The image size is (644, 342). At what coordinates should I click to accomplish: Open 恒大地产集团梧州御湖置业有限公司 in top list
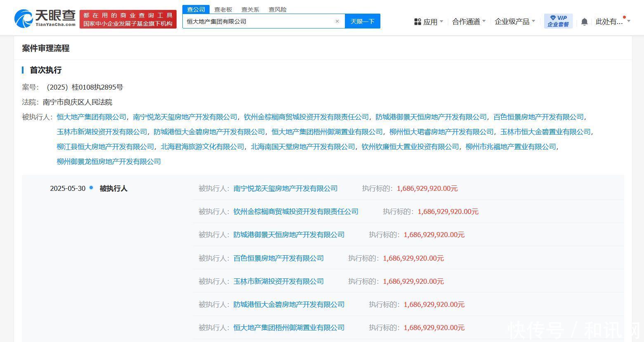tap(327, 132)
